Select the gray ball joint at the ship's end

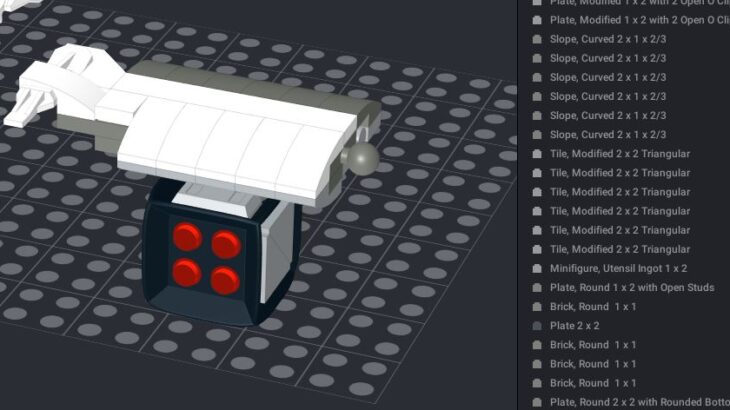tap(363, 158)
